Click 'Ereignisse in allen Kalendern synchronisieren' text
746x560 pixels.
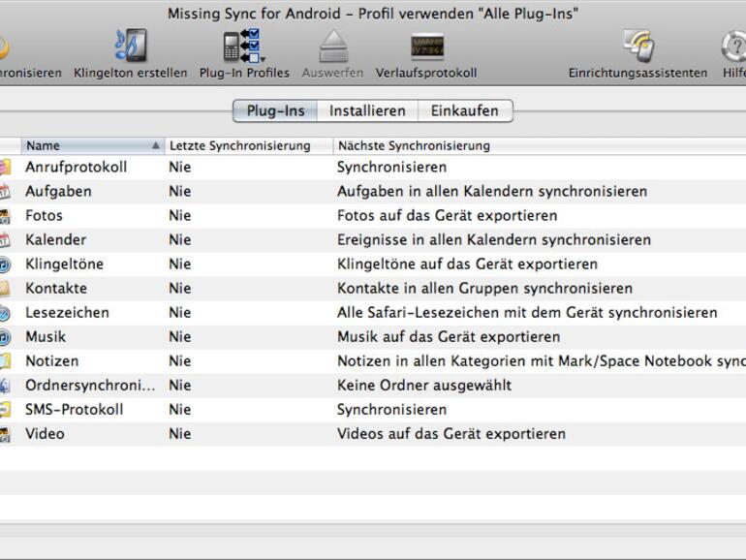pos(494,240)
